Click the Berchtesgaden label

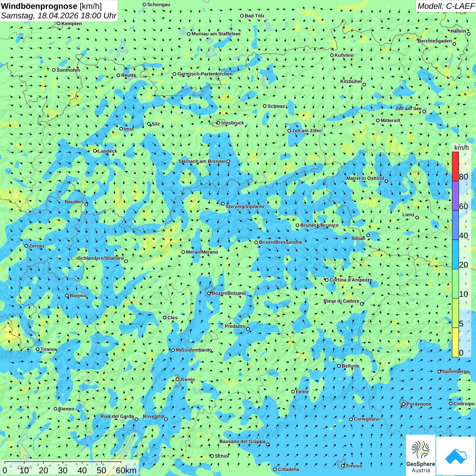point(435,41)
